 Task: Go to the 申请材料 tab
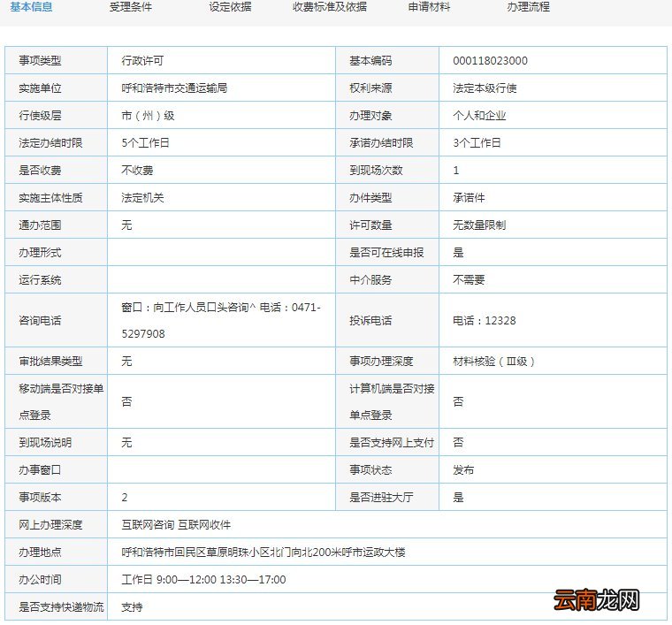[x=429, y=7]
